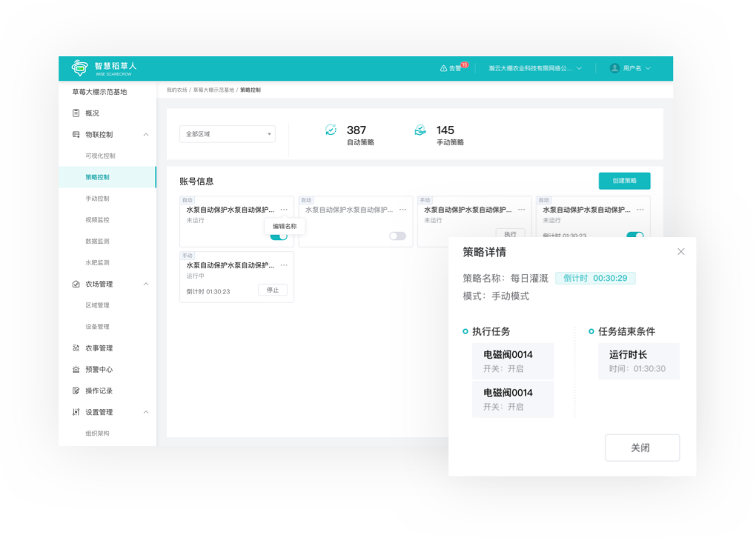Click the 操作记录 sidebar icon
The height and width of the screenshot is (538, 756).
pyautogui.click(x=76, y=391)
